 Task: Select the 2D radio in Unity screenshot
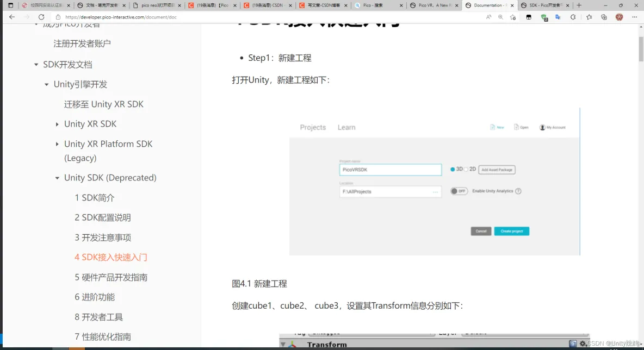pos(466,169)
